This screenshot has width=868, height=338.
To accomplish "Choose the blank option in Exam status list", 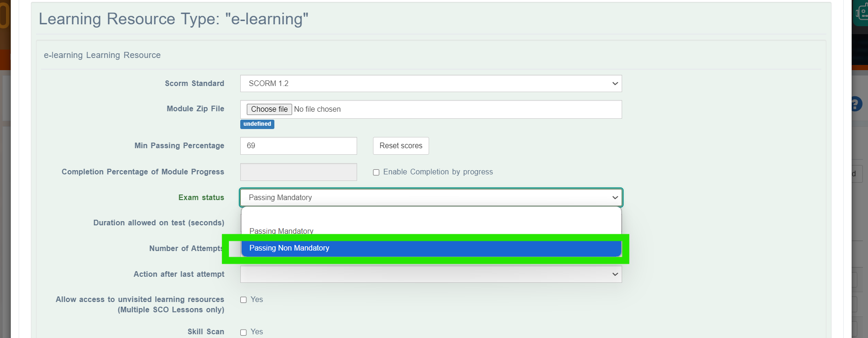I will (431, 217).
